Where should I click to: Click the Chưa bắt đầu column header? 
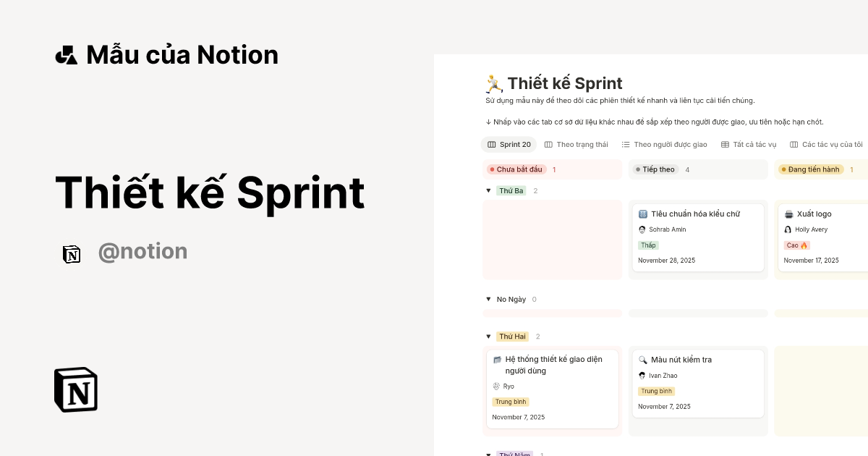click(x=514, y=169)
